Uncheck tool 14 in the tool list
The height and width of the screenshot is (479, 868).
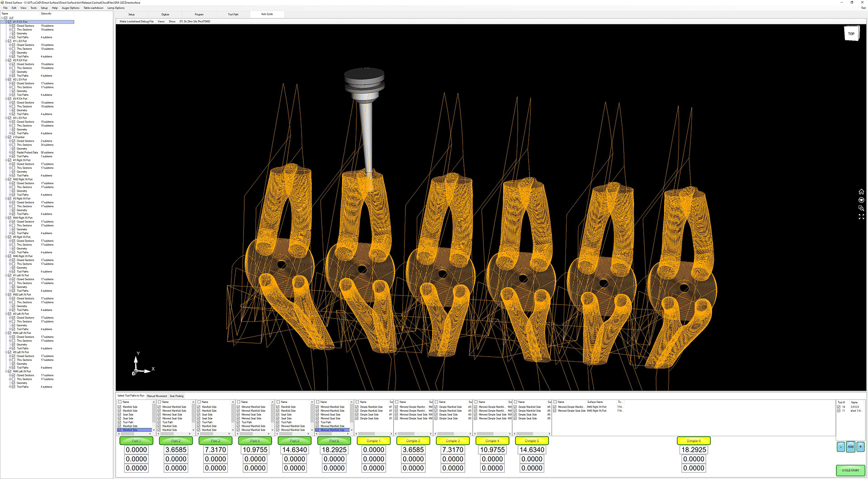838,407
